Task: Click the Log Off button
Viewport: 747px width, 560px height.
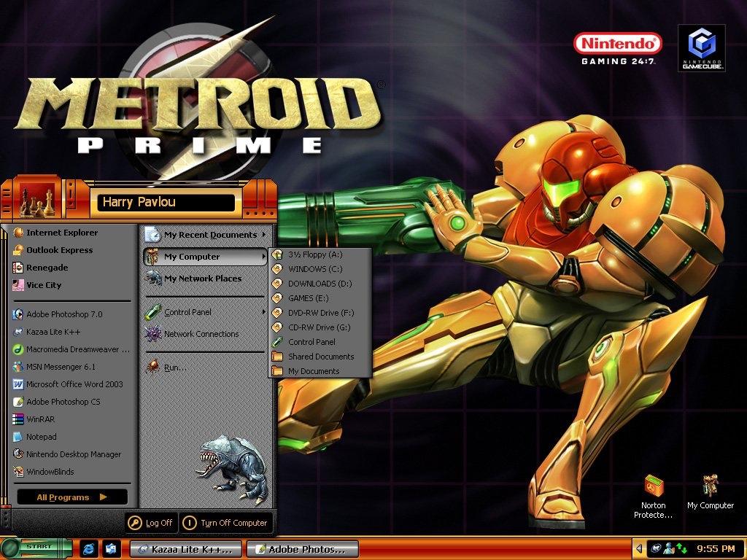Action: tap(151, 523)
